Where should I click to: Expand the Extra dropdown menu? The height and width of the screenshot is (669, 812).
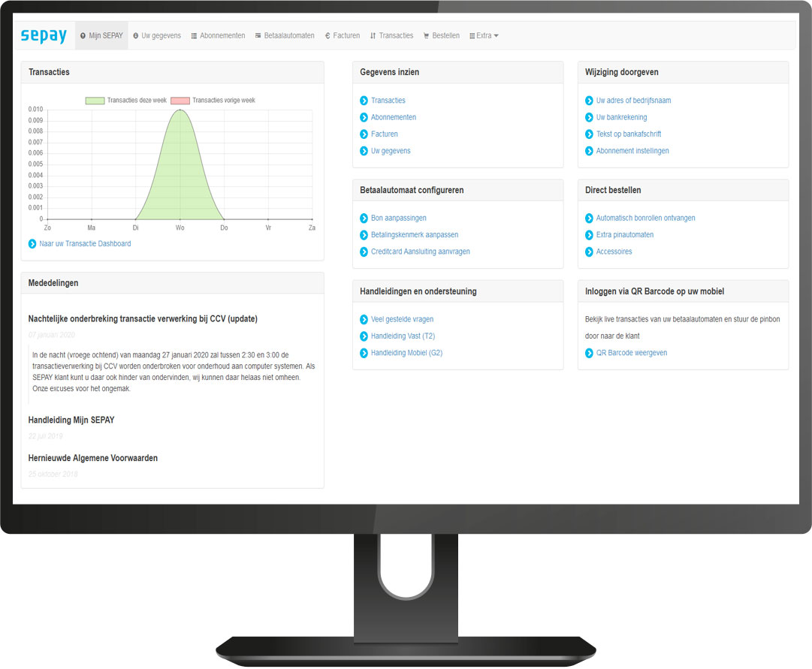click(x=484, y=36)
